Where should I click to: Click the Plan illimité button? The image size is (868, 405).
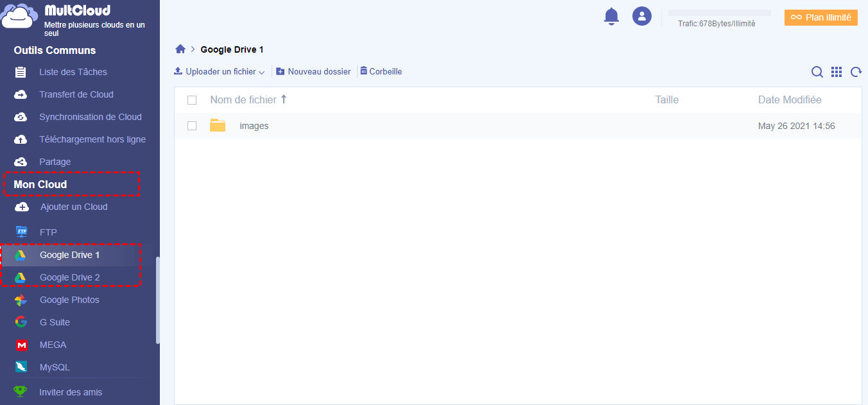pos(821,17)
